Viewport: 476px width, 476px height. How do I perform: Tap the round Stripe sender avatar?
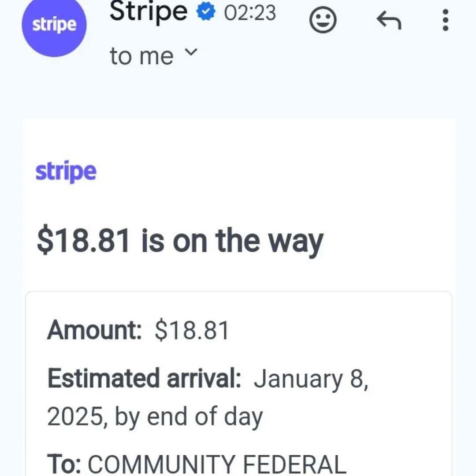pos(54,24)
